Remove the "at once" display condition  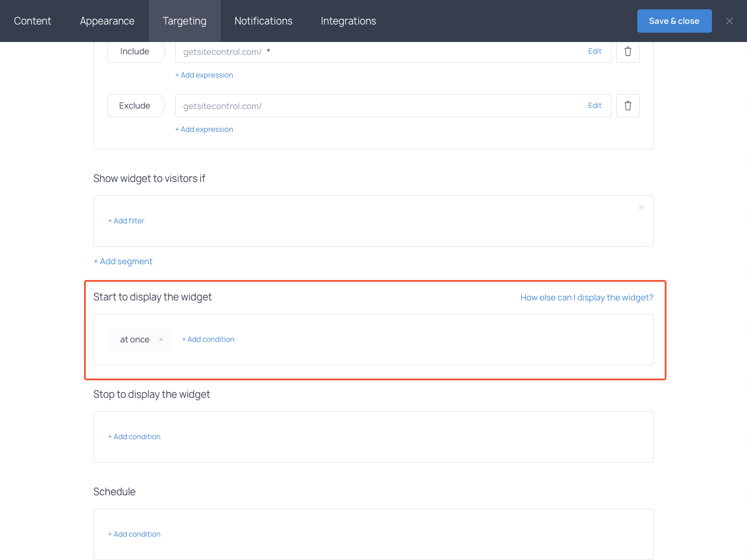click(160, 339)
